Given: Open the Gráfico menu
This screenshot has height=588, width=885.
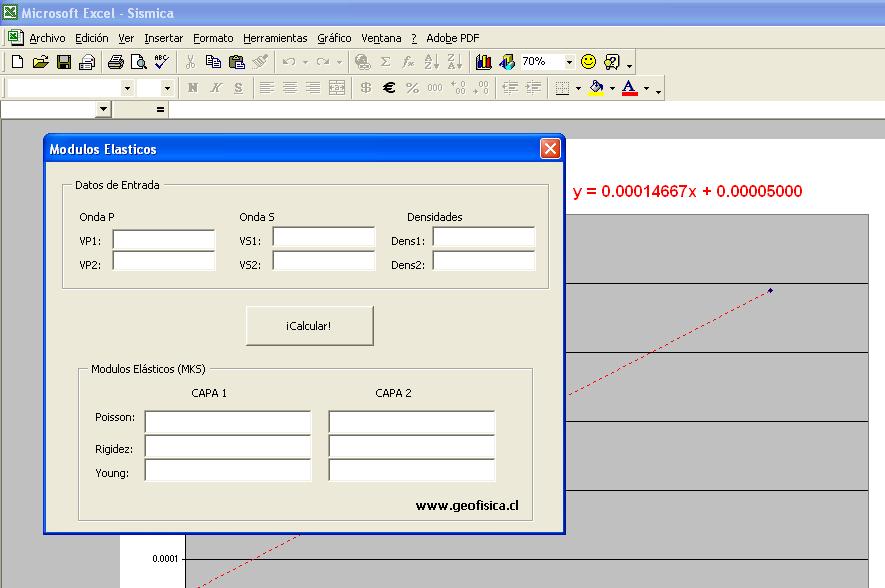Looking at the screenshot, I should 334,38.
